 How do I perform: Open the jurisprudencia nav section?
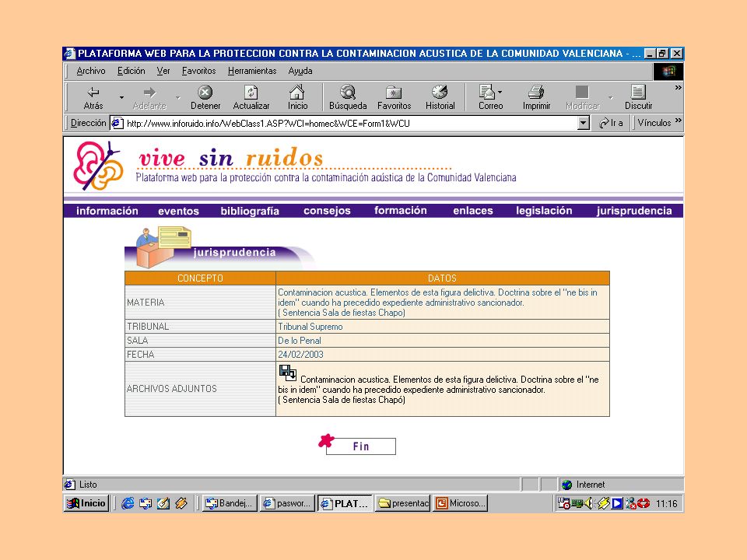pos(634,211)
